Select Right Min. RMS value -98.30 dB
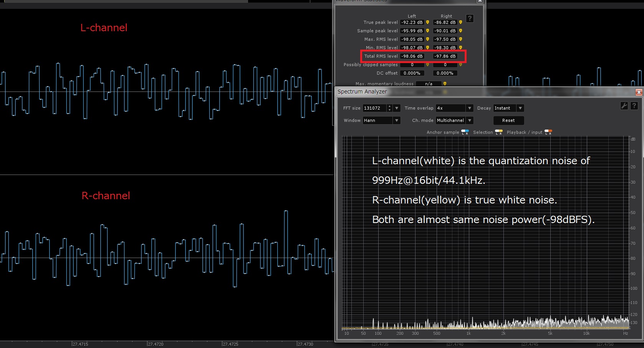This screenshot has height=348, width=644. point(445,48)
